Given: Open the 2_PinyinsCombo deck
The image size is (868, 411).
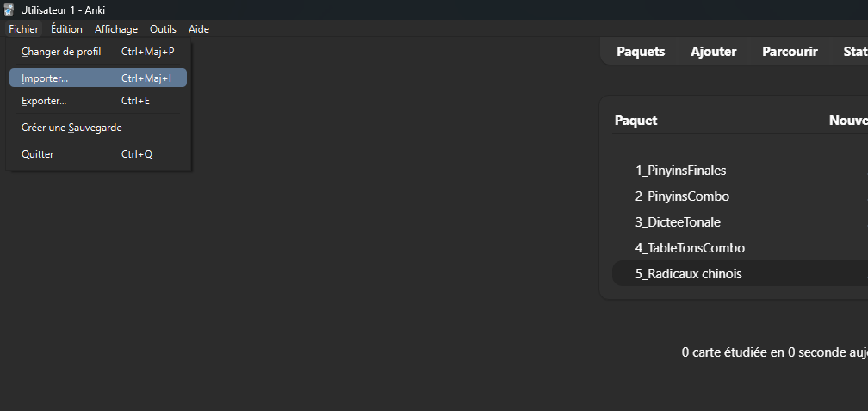Looking at the screenshot, I should [682, 196].
